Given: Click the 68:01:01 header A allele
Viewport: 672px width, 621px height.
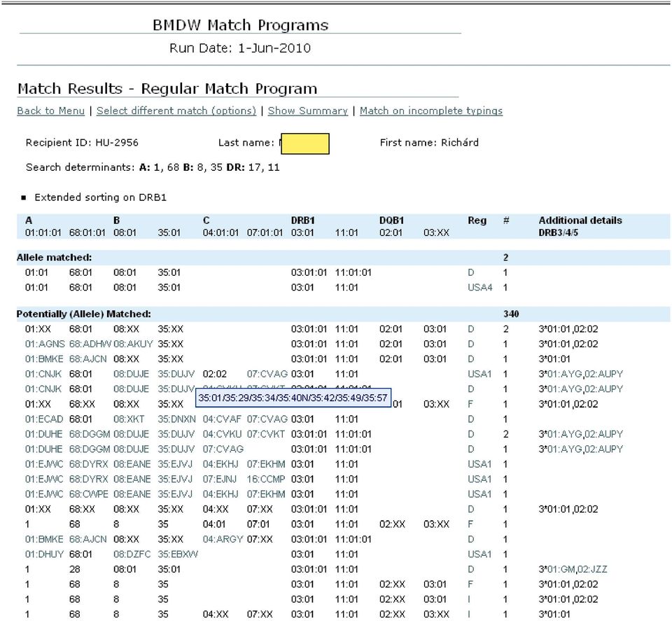Looking at the screenshot, I should click(x=87, y=232).
